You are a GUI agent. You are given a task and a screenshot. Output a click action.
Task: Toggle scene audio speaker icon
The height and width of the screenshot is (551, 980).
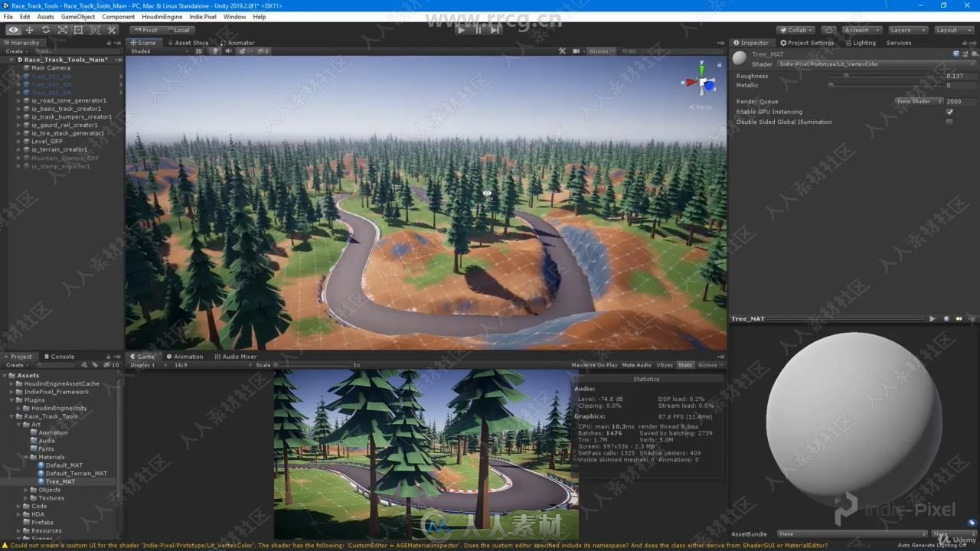click(228, 51)
